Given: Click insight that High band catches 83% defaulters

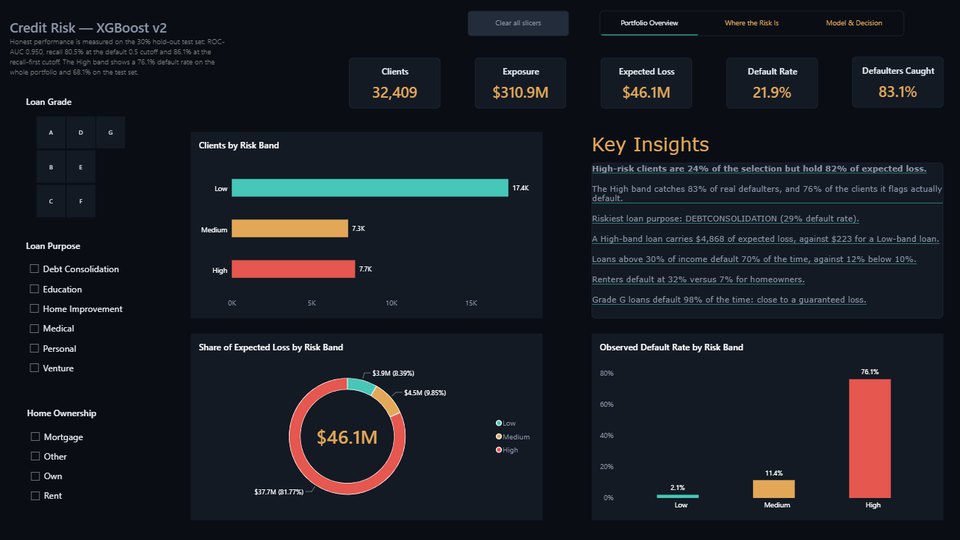Looking at the screenshot, I should [767, 193].
